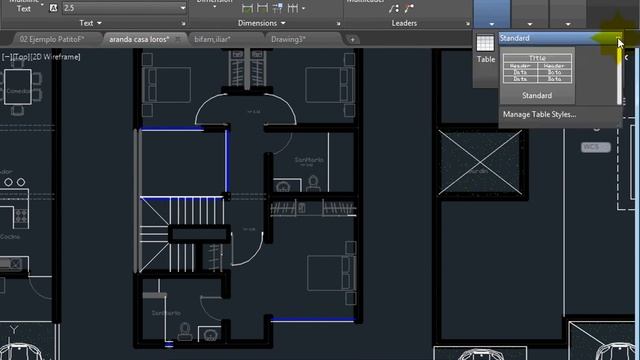Expand the Text panel

pyautogui.click(x=91, y=23)
